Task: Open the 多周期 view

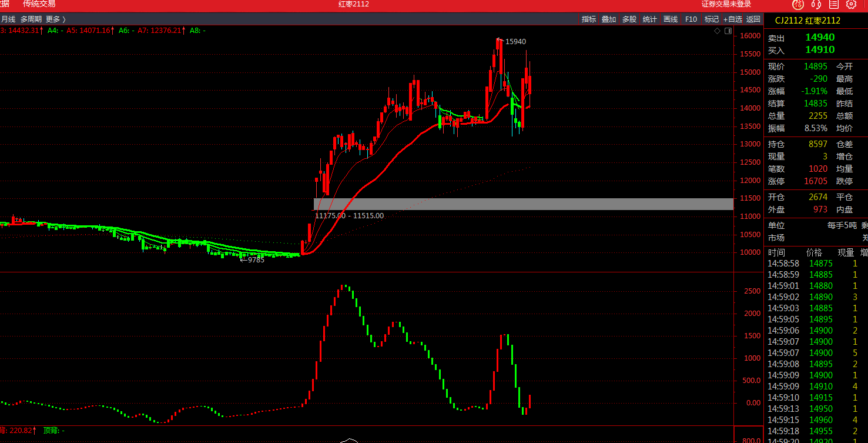Action: pos(31,19)
